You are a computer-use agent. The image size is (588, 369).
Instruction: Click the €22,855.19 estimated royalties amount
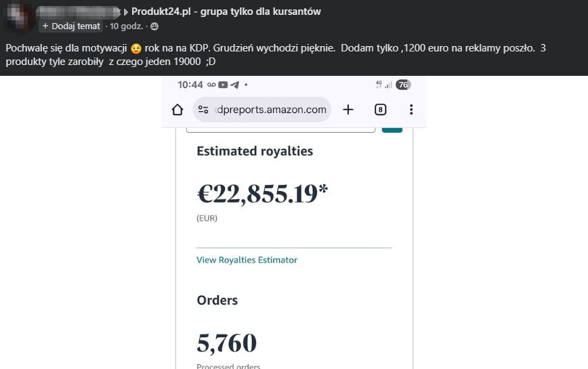pyautogui.click(x=262, y=194)
